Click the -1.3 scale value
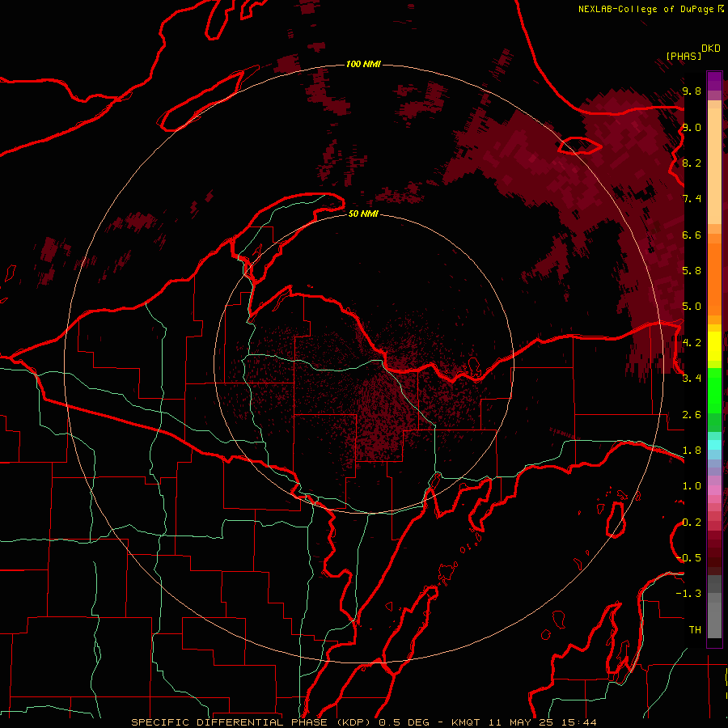 [x=688, y=594]
